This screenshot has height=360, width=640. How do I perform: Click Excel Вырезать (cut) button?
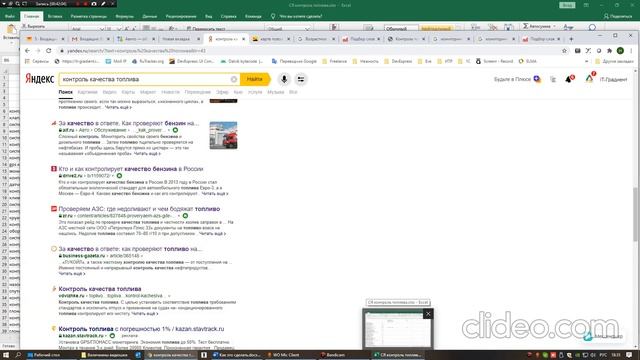[33, 26]
